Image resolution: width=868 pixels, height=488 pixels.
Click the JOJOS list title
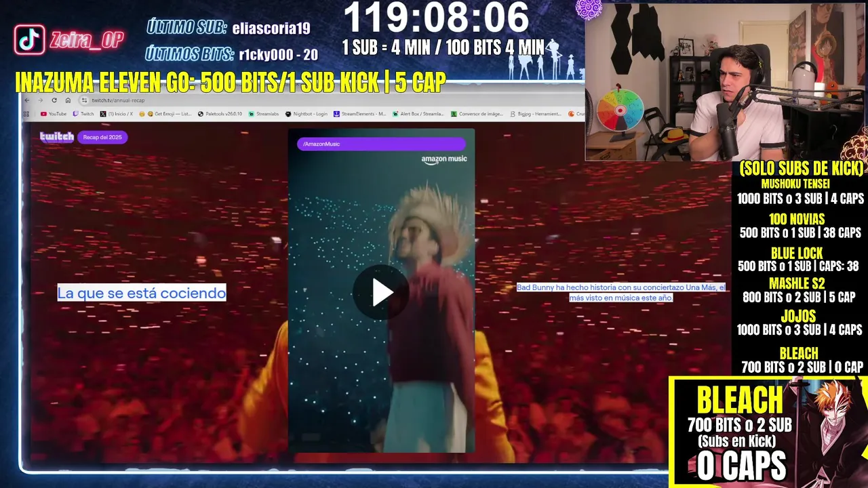point(798,317)
